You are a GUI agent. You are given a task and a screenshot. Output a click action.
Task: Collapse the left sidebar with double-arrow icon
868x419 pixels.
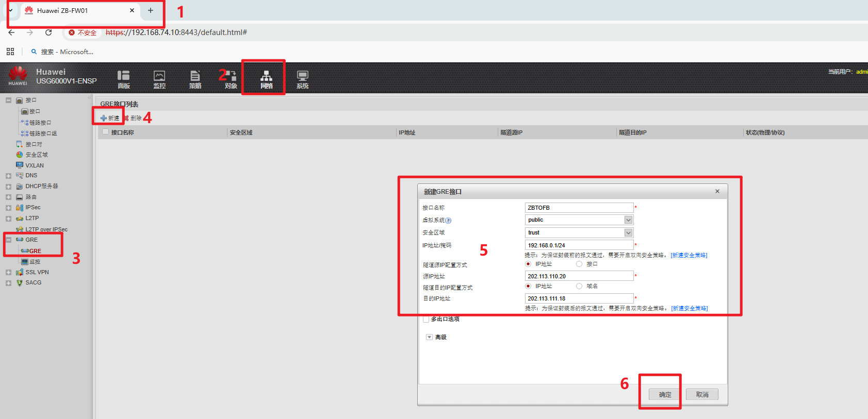point(90,97)
